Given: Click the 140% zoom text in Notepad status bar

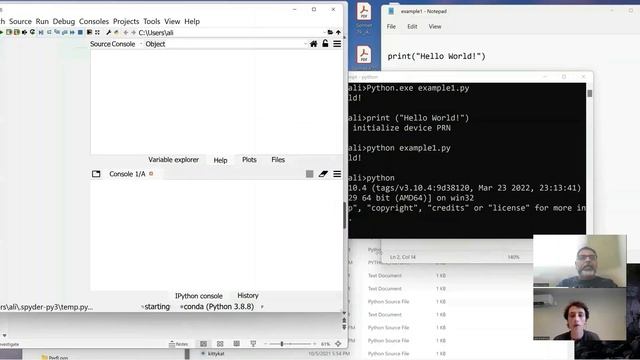Looking at the screenshot, I should pos(513,257).
